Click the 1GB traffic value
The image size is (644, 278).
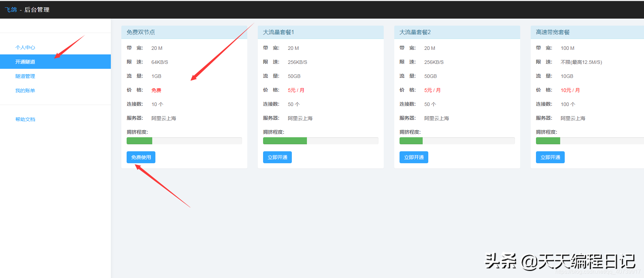156,76
